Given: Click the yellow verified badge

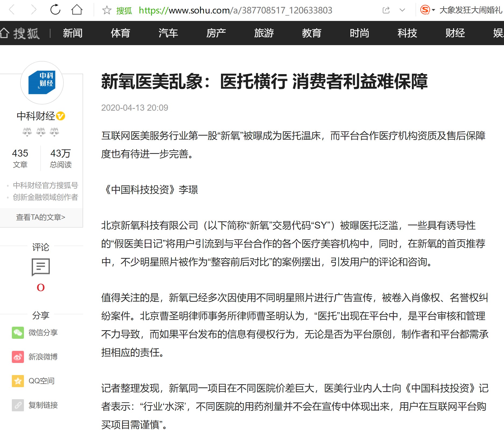Looking at the screenshot, I should [x=61, y=116].
